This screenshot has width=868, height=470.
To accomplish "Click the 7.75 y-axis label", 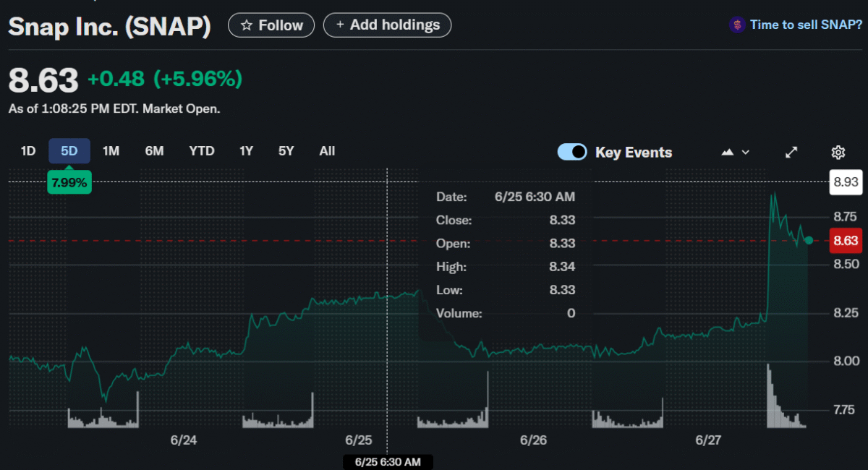I will 846,410.
